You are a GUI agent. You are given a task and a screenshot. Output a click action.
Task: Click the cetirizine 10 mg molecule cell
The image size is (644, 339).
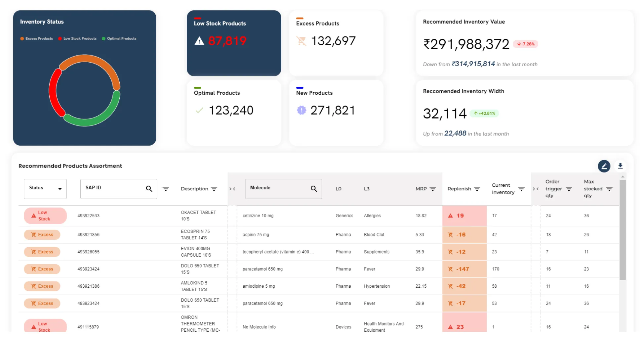click(258, 216)
